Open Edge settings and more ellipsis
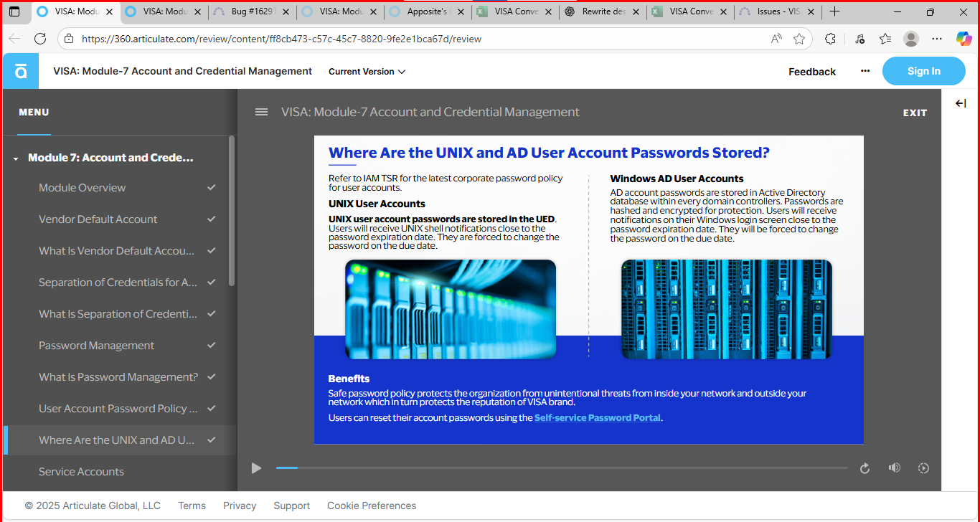980x522 pixels. [936, 39]
